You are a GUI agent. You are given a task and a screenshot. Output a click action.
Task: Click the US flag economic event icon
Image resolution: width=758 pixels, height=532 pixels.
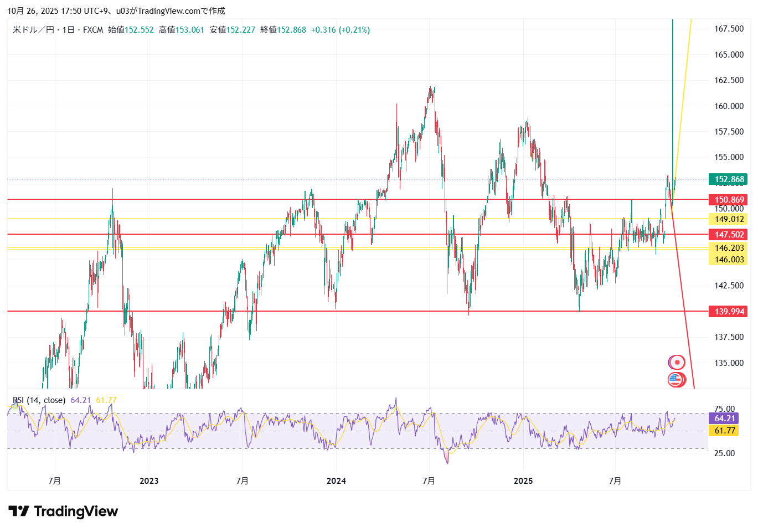click(676, 380)
